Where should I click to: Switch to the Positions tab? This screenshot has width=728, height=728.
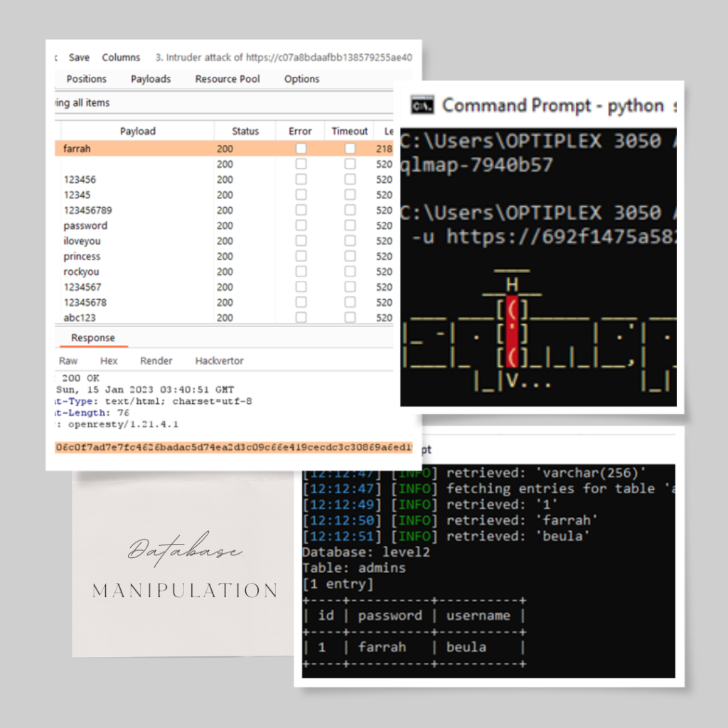pyautogui.click(x=86, y=79)
